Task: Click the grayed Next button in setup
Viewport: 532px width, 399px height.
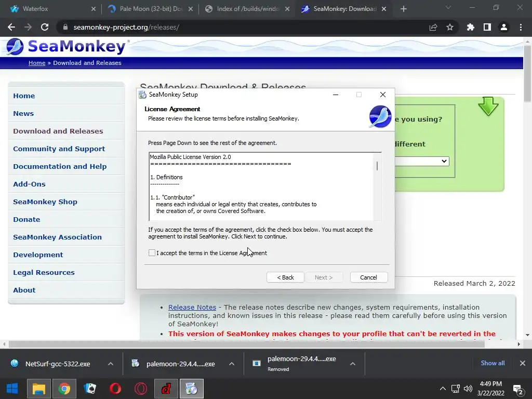Action: coord(324,277)
